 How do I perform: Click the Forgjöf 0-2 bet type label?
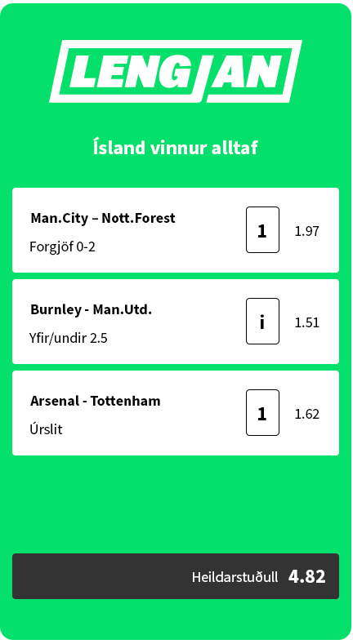click(x=62, y=247)
